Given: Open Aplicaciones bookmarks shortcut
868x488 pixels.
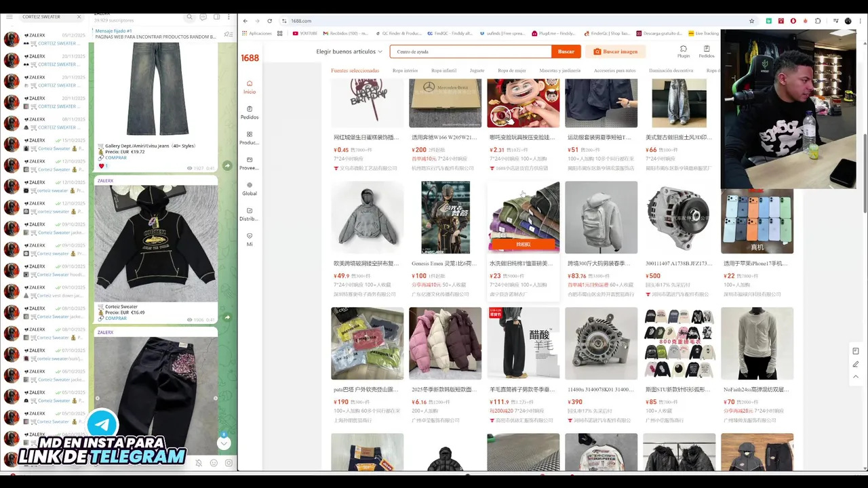Looking at the screenshot, I should coord(258,33).
